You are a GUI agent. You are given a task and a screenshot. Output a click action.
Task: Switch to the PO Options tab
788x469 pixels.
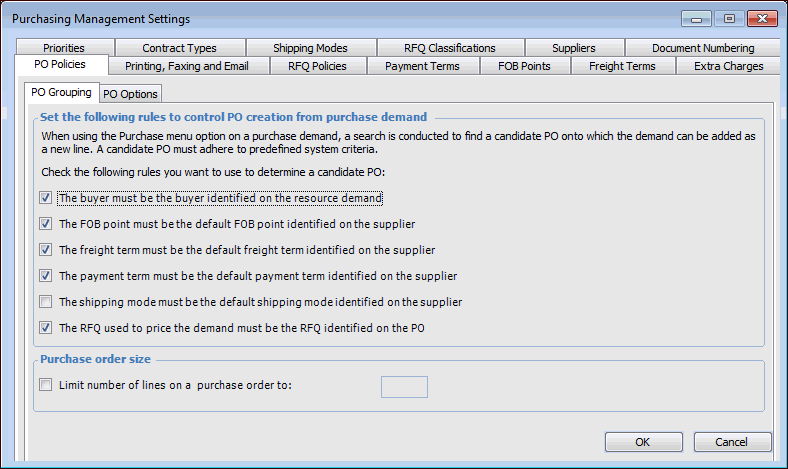click(130, 94)
